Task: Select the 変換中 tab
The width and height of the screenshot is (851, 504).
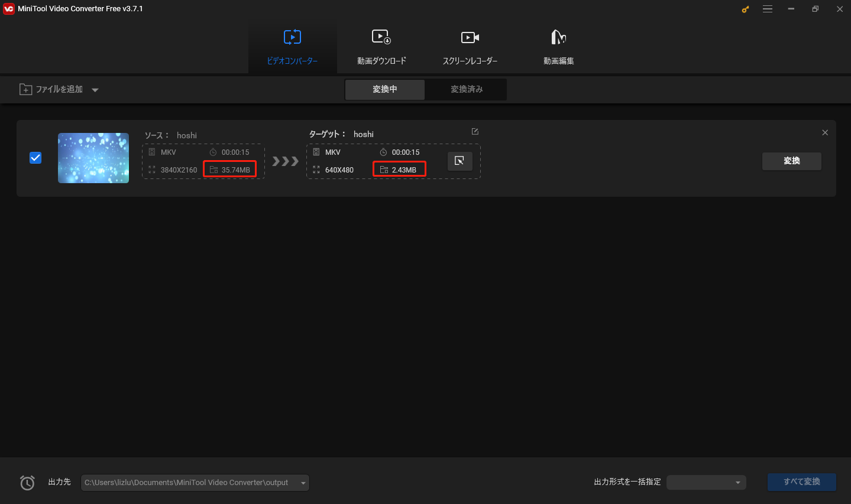Action: [385, 89]
